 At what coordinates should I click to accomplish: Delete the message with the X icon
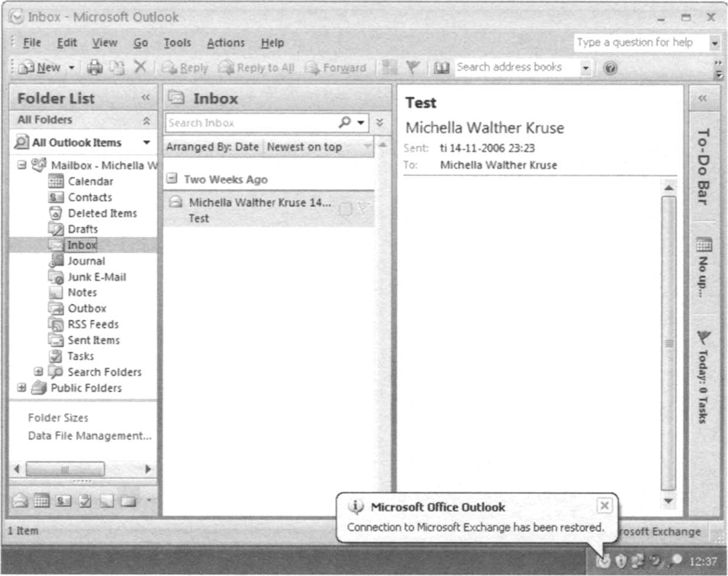pyautogui.click(x=140, y=67)
